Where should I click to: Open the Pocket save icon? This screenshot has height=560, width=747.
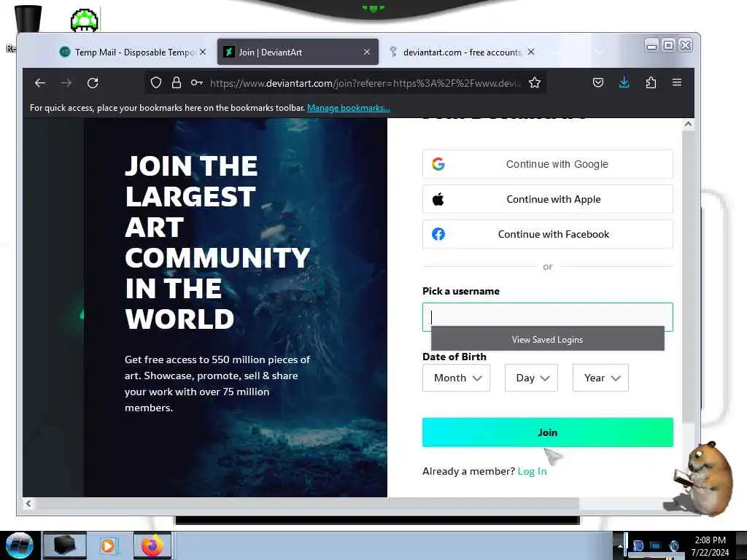[598, 83]
